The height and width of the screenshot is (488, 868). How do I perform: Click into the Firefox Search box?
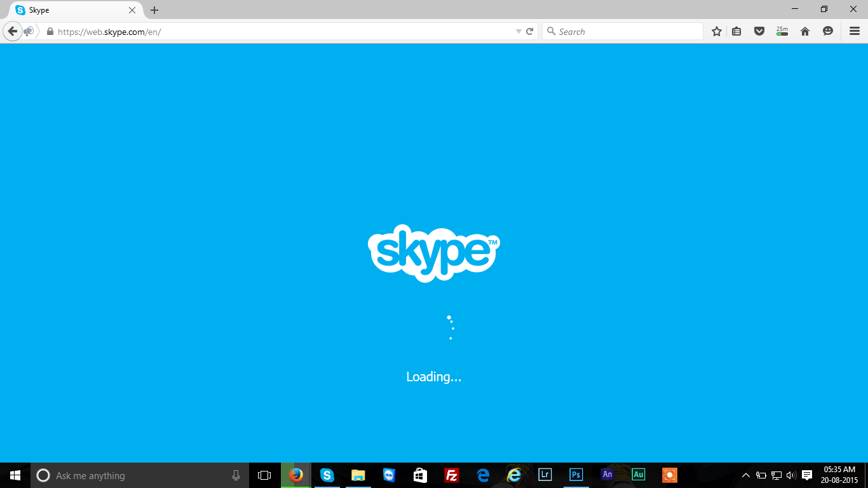(x=623, y=31)
